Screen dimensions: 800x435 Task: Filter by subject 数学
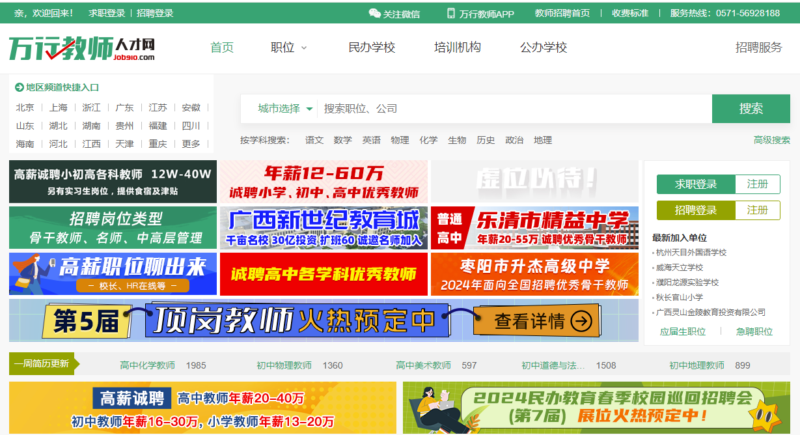point(342,140)
